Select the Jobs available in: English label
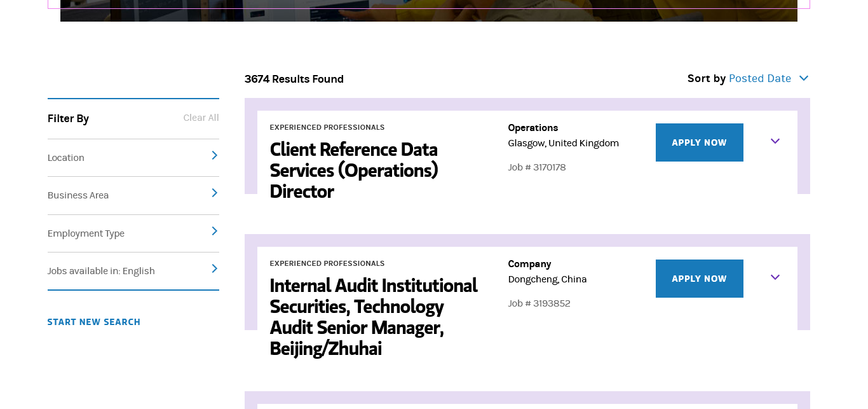Screen dimensions: 868x409 (101, 271)
